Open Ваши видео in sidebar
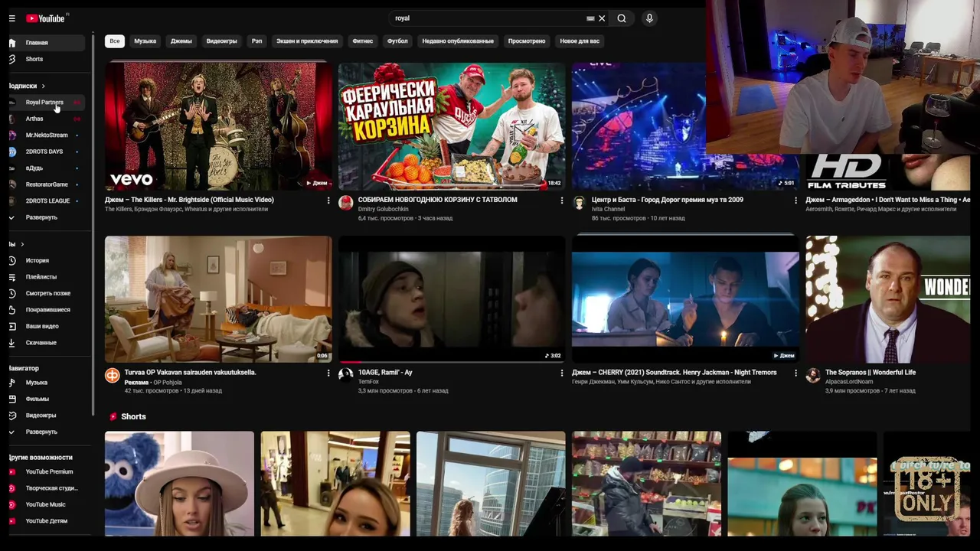The height and width of the screenshot is (551, 980). [x=46, y=326]
